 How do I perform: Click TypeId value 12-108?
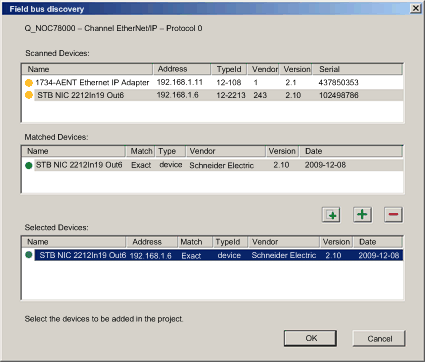(x=229, y=82)
